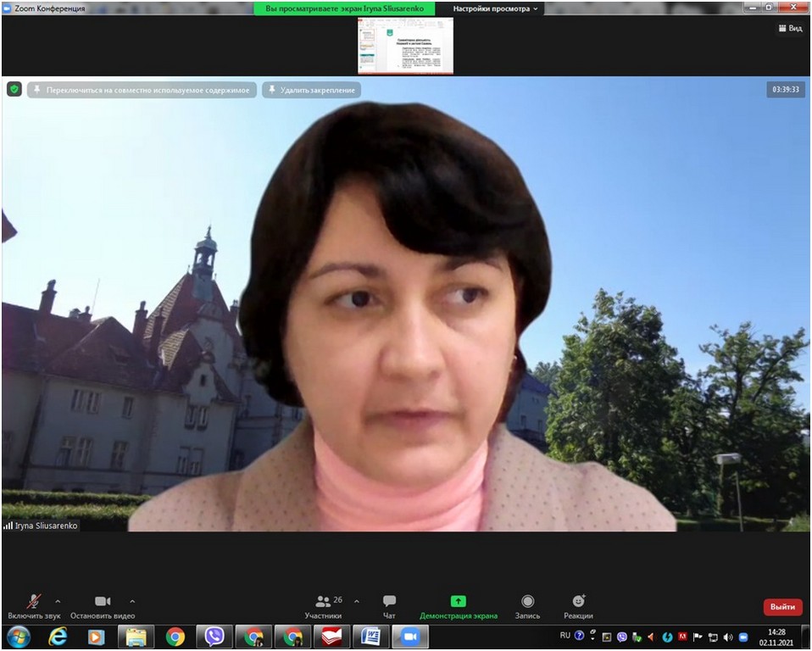
Task: Click Удалить закрепление to unpin the video
Action: coord(311,90)
